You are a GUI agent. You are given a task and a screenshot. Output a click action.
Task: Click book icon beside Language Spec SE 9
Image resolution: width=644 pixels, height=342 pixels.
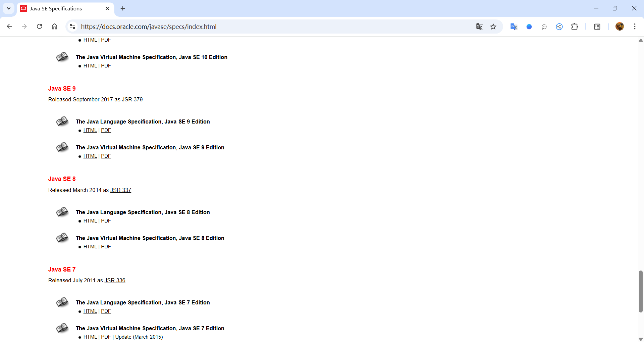coord(62,121)
